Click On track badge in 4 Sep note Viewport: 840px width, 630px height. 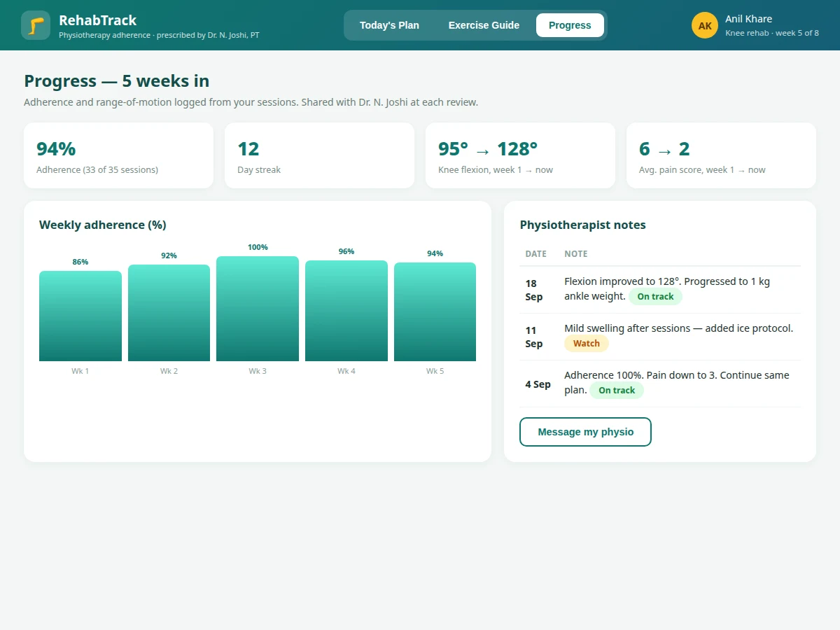click(x=617, y=391)
